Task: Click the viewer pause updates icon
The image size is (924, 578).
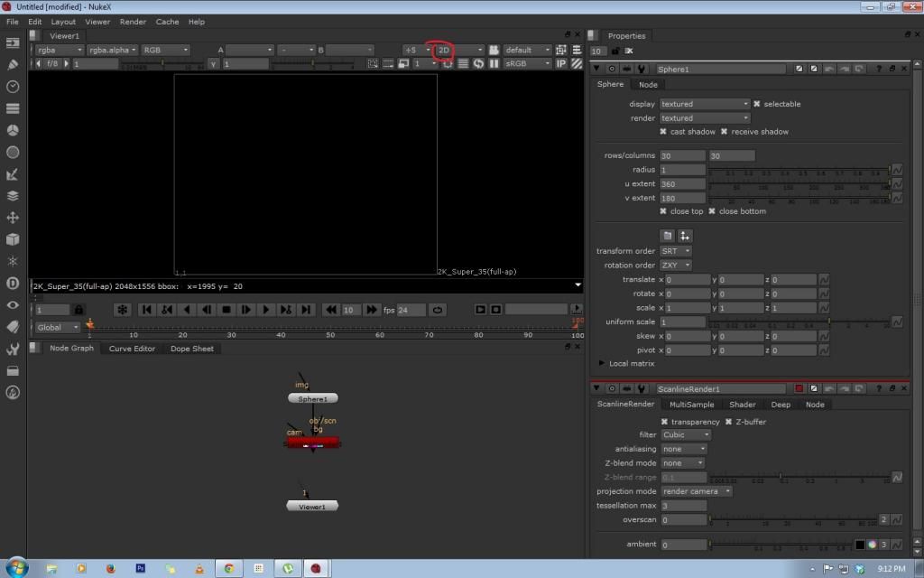Action: pos(494,64)
